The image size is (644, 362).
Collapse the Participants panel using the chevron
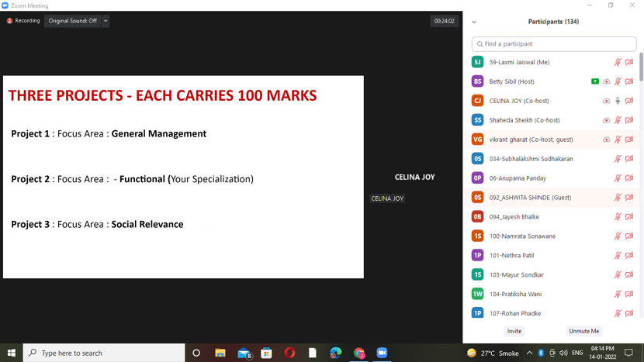[x=474, y=22]
